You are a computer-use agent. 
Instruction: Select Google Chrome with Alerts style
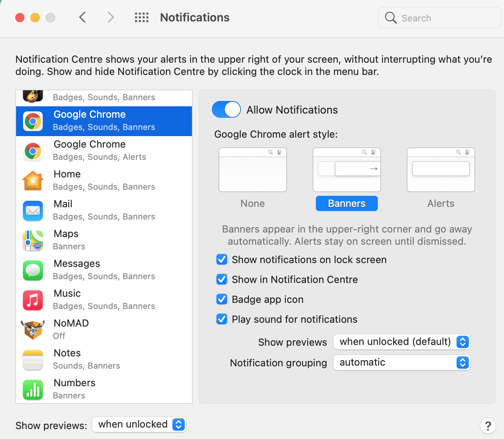[104, 151]
